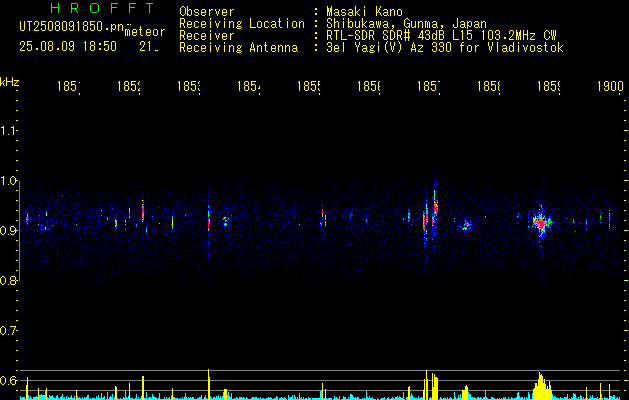
Task: Click the 1858 time axis marker
Action: pos(489,87)
